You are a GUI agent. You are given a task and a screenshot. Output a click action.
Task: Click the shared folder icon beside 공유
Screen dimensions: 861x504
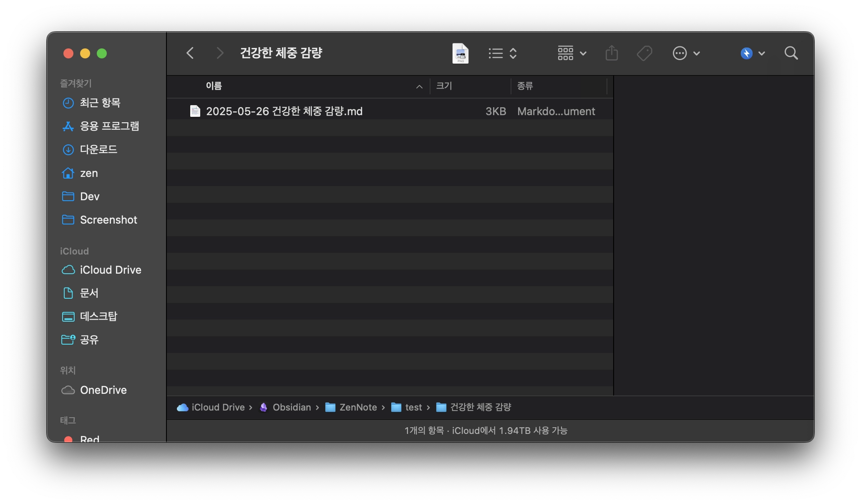pyautogui.click(x=68, y=340)
